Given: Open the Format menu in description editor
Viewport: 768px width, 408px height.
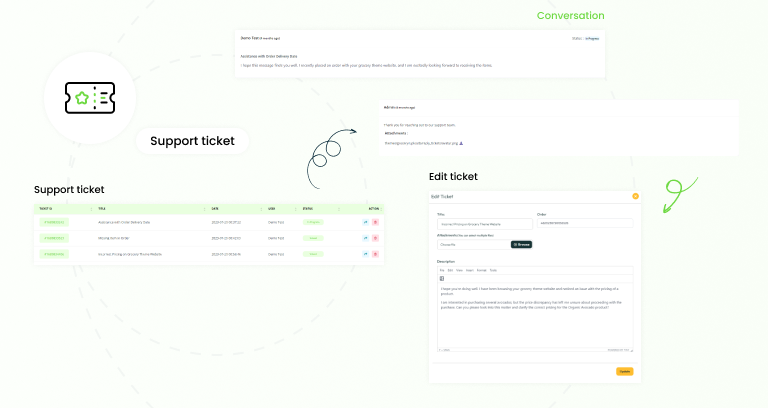Looking at the screenshot, I should (x=481, y=270).
